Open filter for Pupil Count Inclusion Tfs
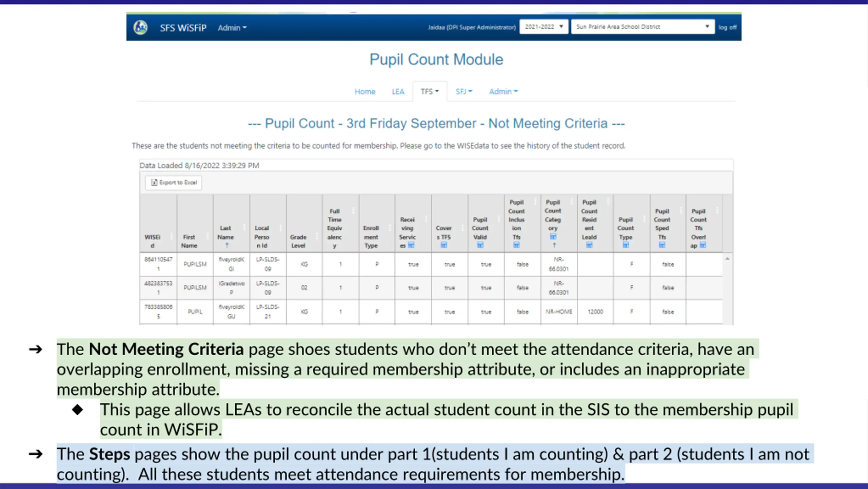This screenshot has width=868, height=489. click(x=516, y=245)
